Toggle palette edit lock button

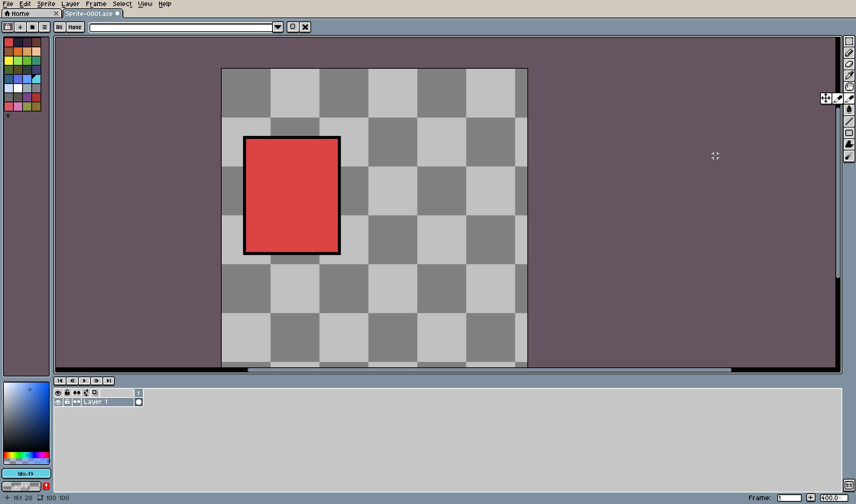tap(8, 27)
